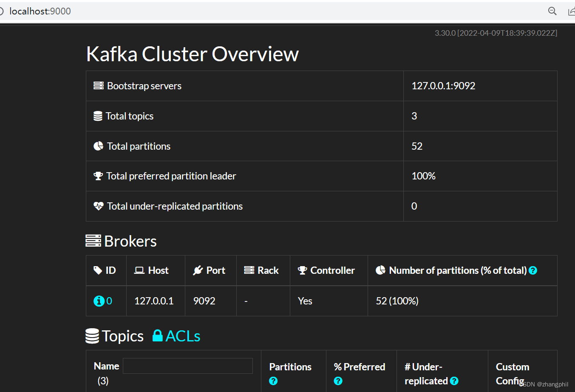
Task: Open help icon under Partitions column
Action: 273,381
